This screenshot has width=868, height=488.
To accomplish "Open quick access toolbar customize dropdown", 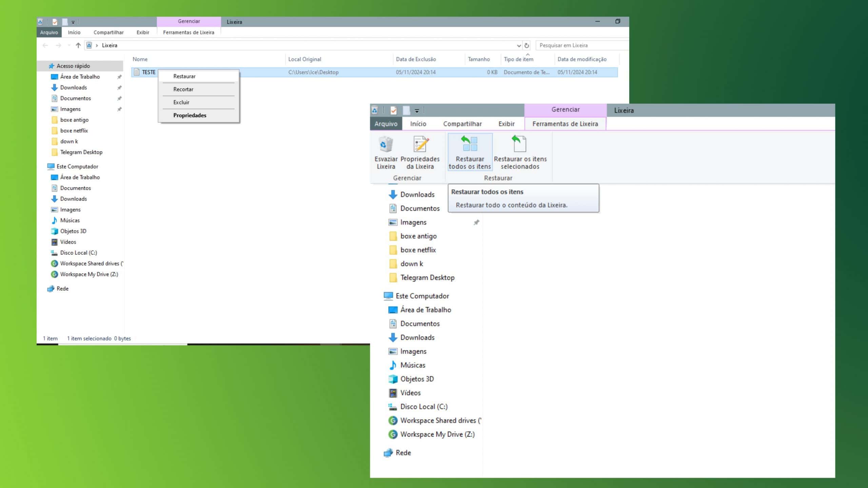I will coord(73,22).
